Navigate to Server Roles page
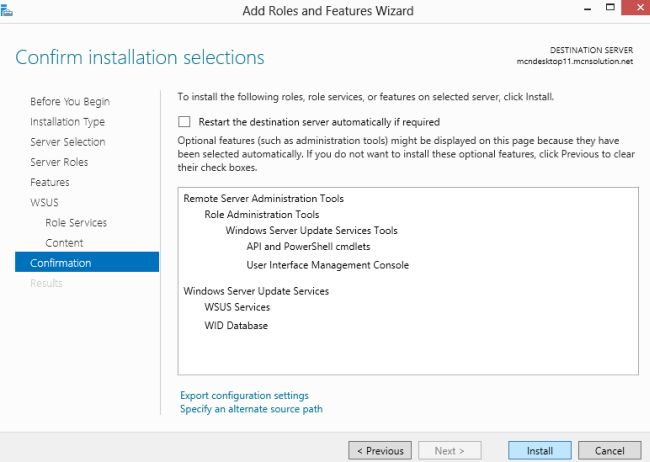650x462 pixels. (x=59, y=162)
